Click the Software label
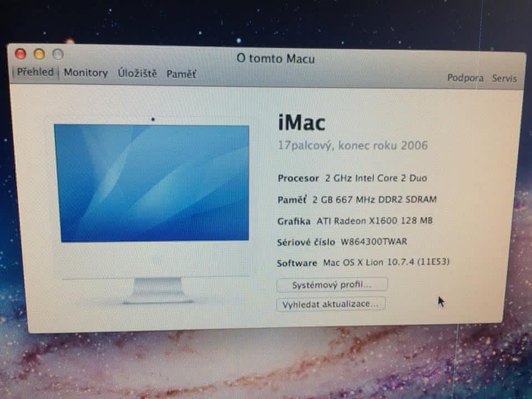Screen dimensions: 532x399 [x=296, y=263]
